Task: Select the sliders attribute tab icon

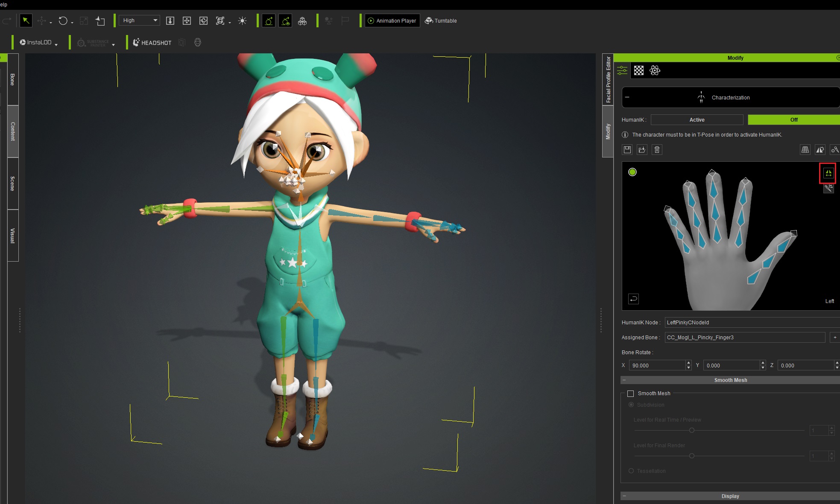Action: click(x=622, y=70)
